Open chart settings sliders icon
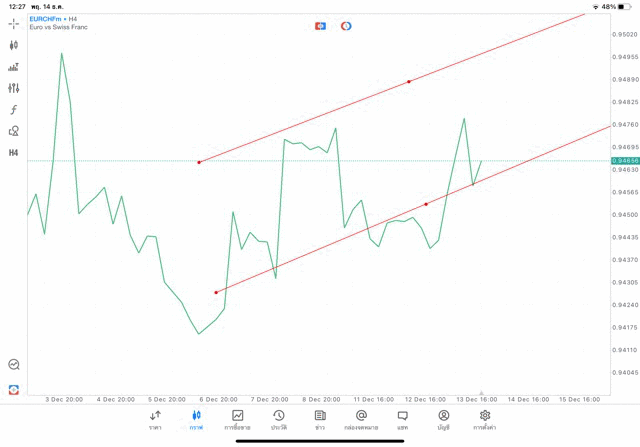Image resolution: width=640 pixels, height=447 pixels. (x=14, y=88)
